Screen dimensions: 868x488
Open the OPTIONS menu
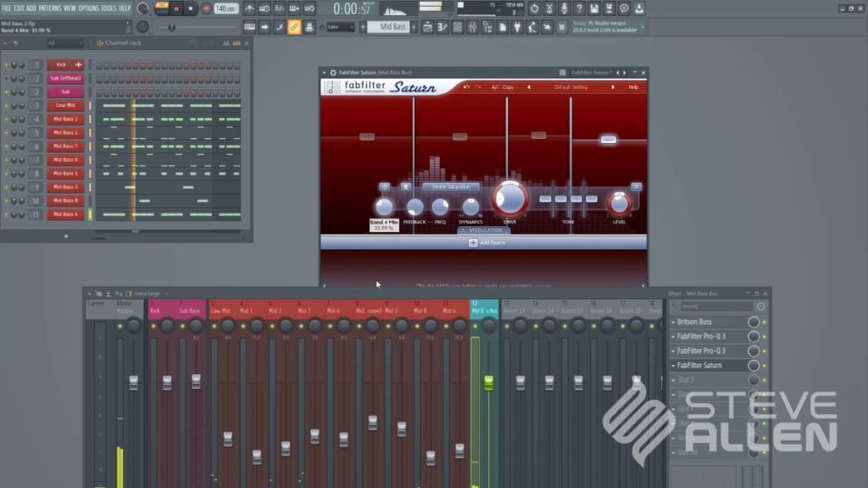click(88, 8)
